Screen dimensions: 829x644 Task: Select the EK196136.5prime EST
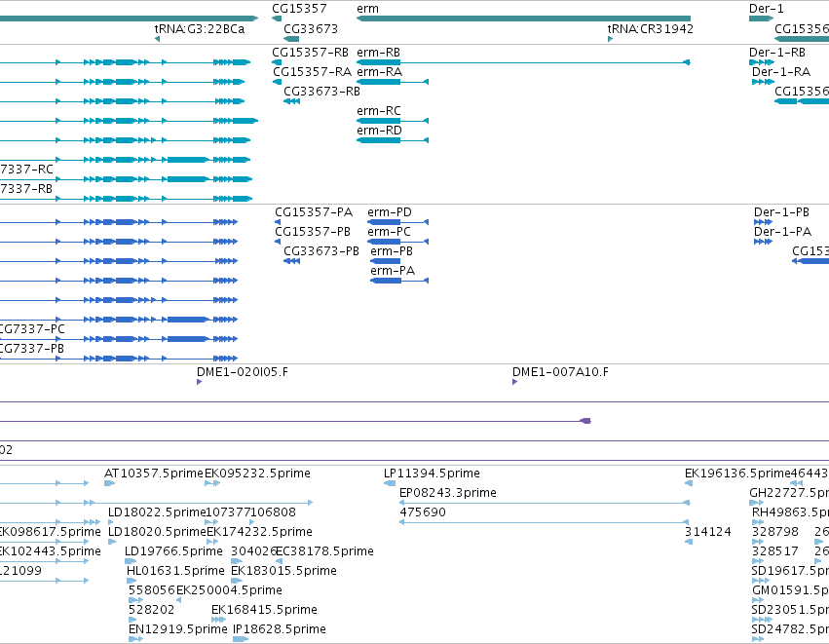[689, 483]
